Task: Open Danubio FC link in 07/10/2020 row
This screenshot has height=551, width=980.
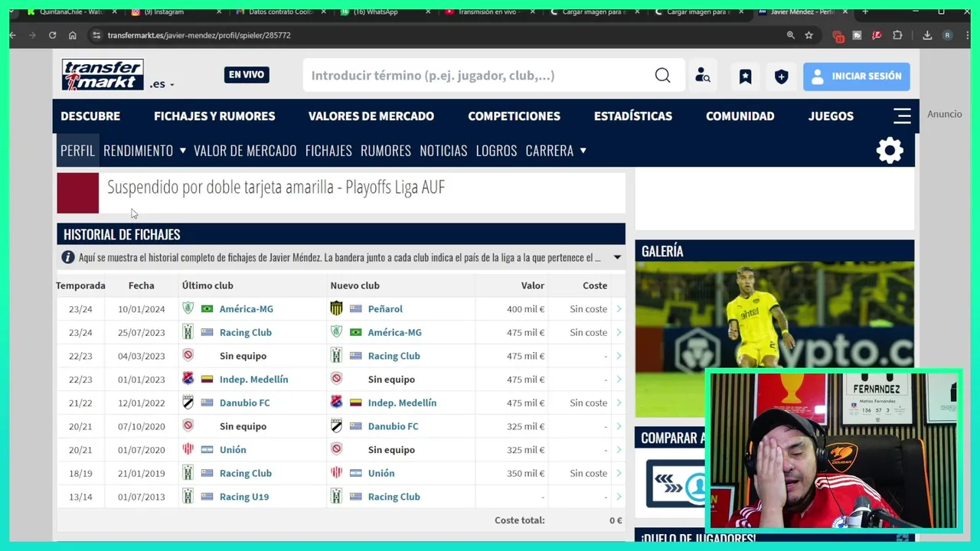Action: click(393, 426)
